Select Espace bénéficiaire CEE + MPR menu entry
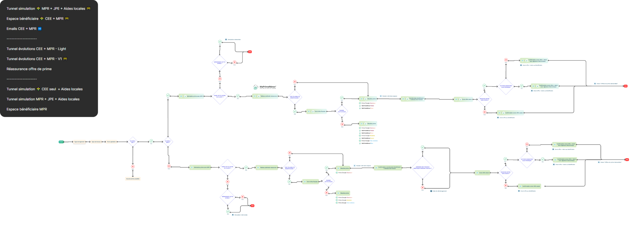 click(x=37, y=19)
